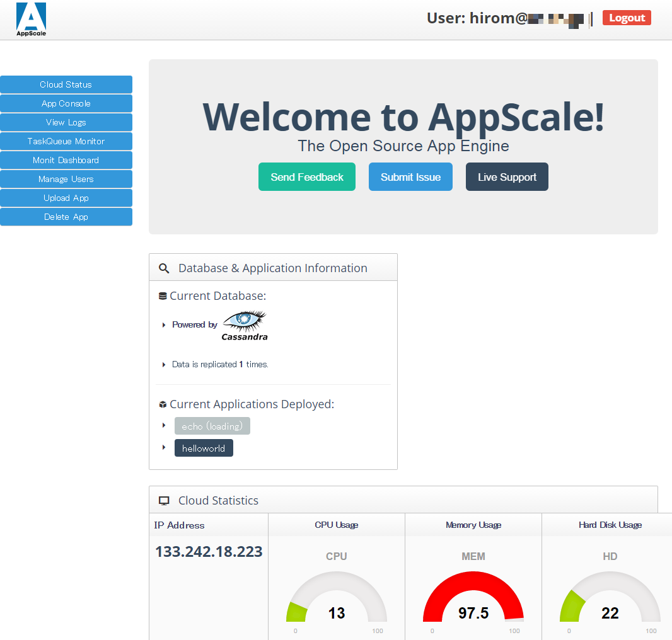672x640 pixels.
Task: Click the Database & Application Information title
Action: (x=273, y=268)
